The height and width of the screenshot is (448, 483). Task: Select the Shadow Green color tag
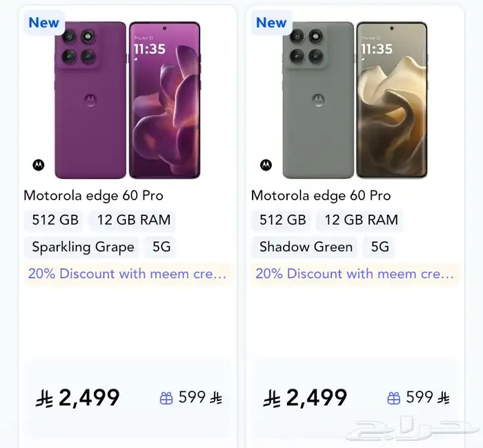(x=306, y=247)
